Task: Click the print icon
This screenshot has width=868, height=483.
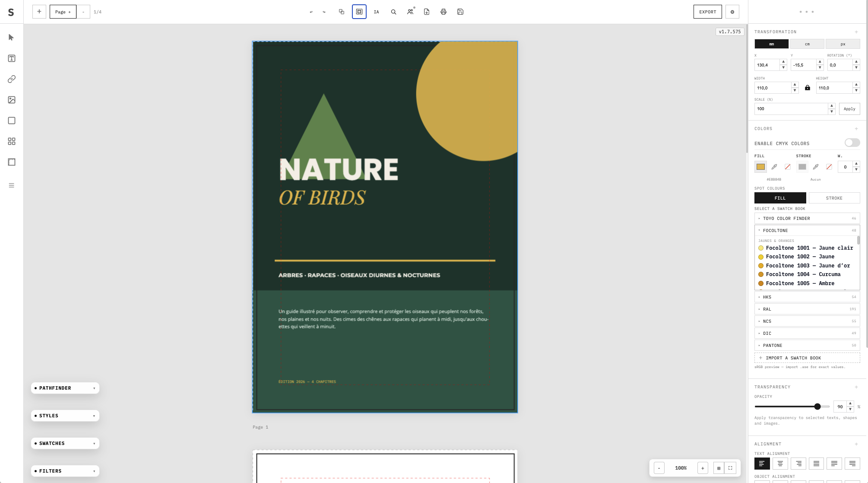Action: [444, 12]
